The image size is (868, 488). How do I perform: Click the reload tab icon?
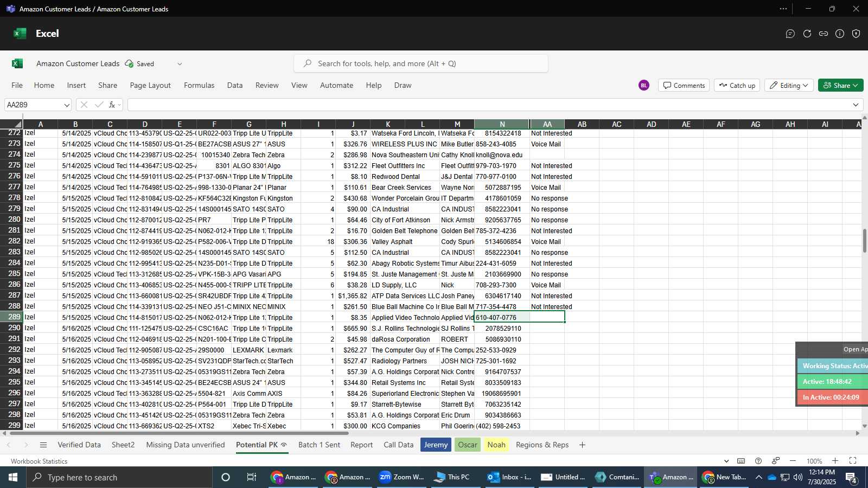(807, 34)
